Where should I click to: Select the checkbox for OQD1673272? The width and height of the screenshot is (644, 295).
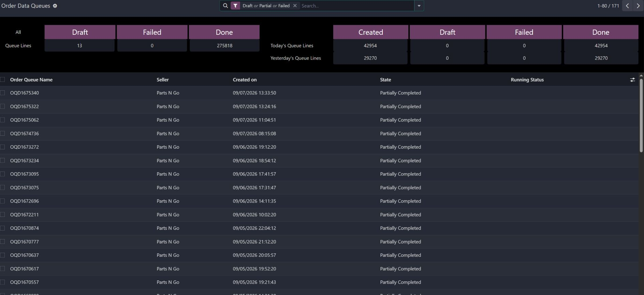(3, 147)
